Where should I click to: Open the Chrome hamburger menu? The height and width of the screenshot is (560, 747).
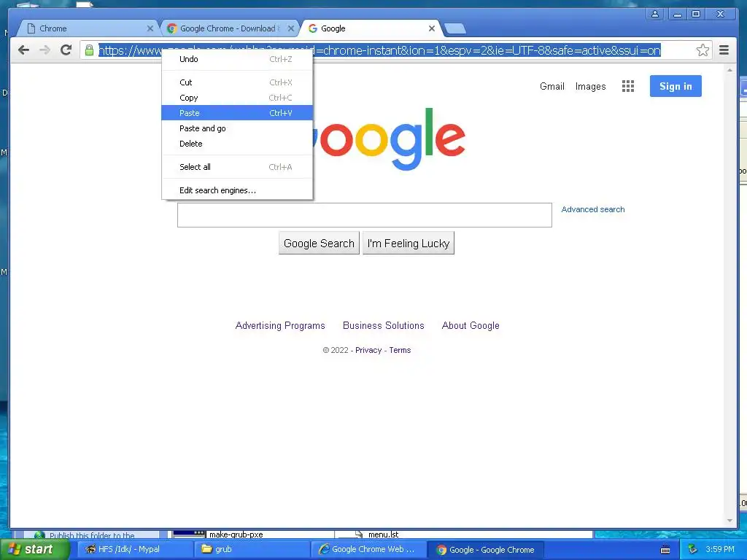coord(724,50)
